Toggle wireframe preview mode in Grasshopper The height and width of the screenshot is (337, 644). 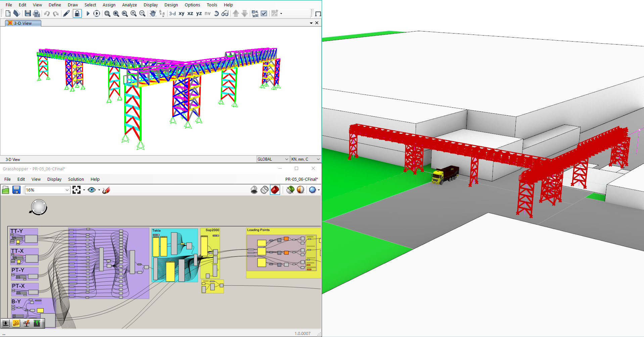click(x=265, y=190)
